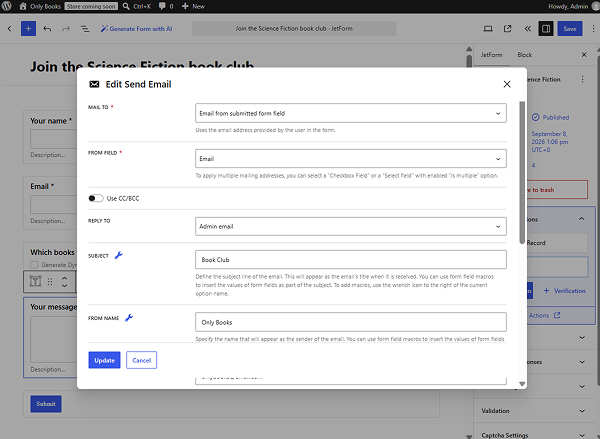This screenshot has height=439, width=600.
Task: Open the Reply To dropdown
Action: coord(351,226)
